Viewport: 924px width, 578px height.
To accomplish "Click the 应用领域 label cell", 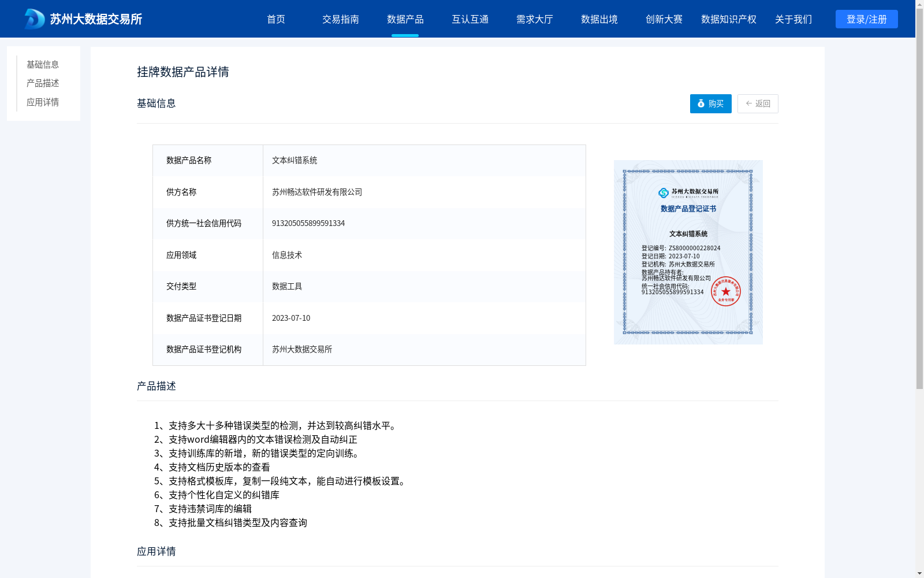I will (x=208, y=255).
